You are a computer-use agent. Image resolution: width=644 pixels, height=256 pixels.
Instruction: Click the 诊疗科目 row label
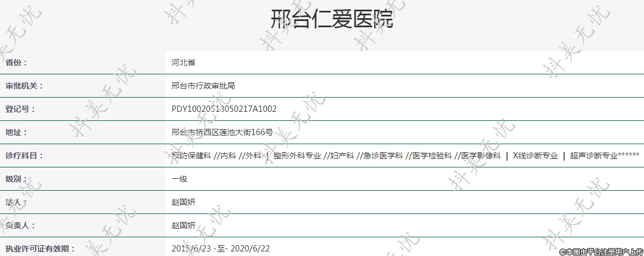pyautogui.click(x=24, y=156)
